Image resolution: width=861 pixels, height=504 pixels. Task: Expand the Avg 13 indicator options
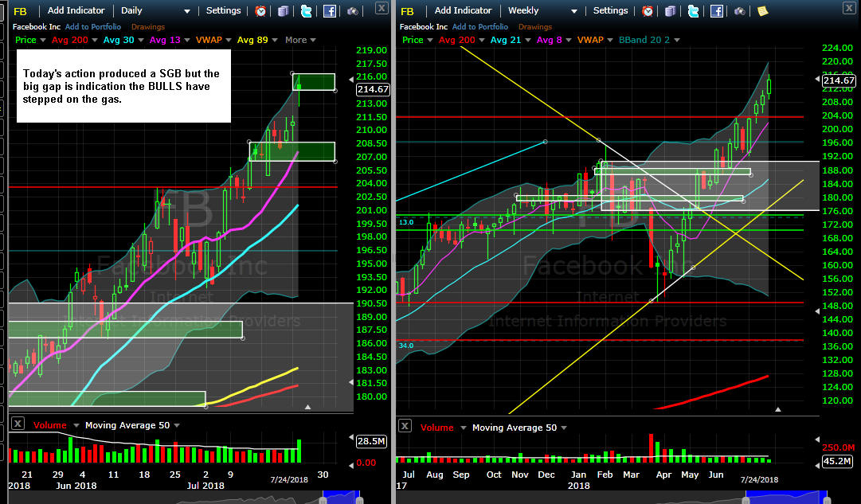[x=186, y=40]
